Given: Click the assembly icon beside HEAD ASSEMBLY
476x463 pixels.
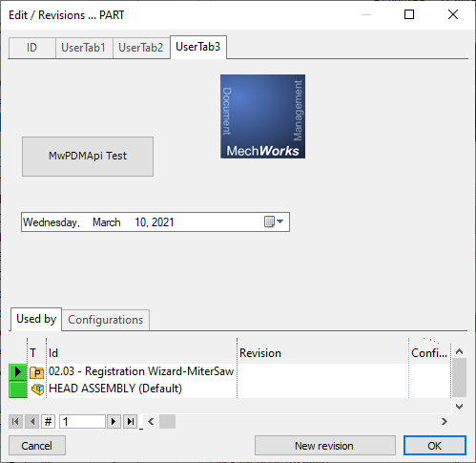Looking at the screenshot, I should [x=37, y=389].
